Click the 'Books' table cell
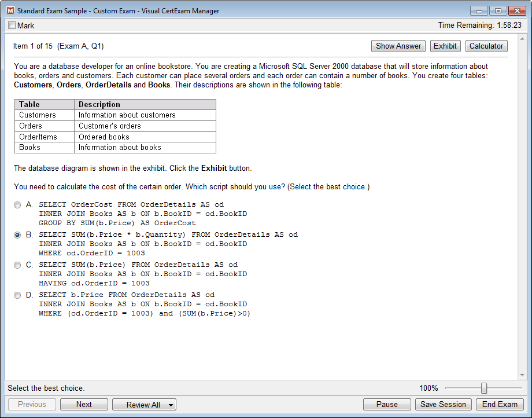 pyautogui.click(x=45, y=148)
